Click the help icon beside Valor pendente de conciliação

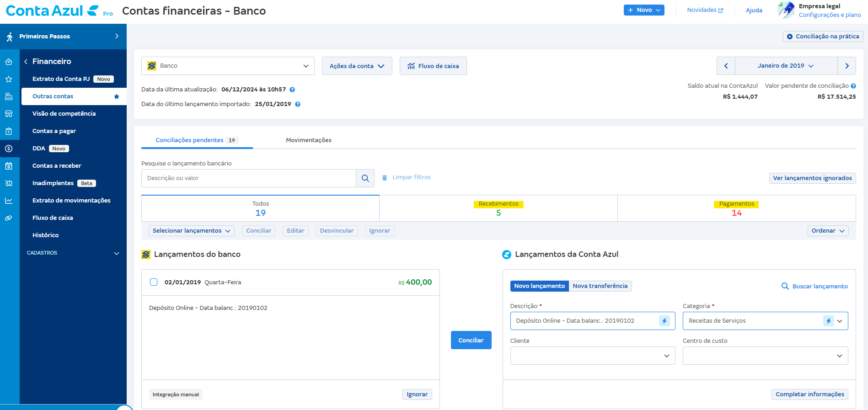853,86
